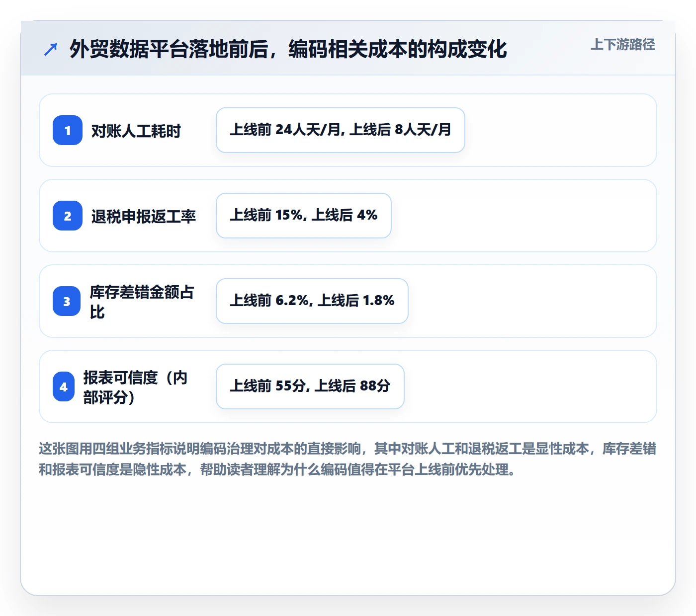Select the 库存差错金额占比 label
Image resolution: width=696 pixels, height=616 pixels.
(x=142, y=302)
